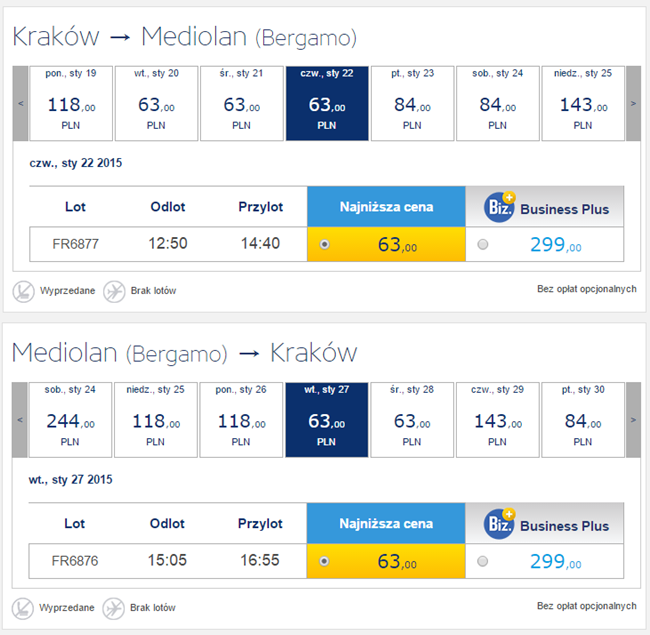Show earlier outbound dates with the left arrow
Screen dimensions: 650x635
(20, 103)
